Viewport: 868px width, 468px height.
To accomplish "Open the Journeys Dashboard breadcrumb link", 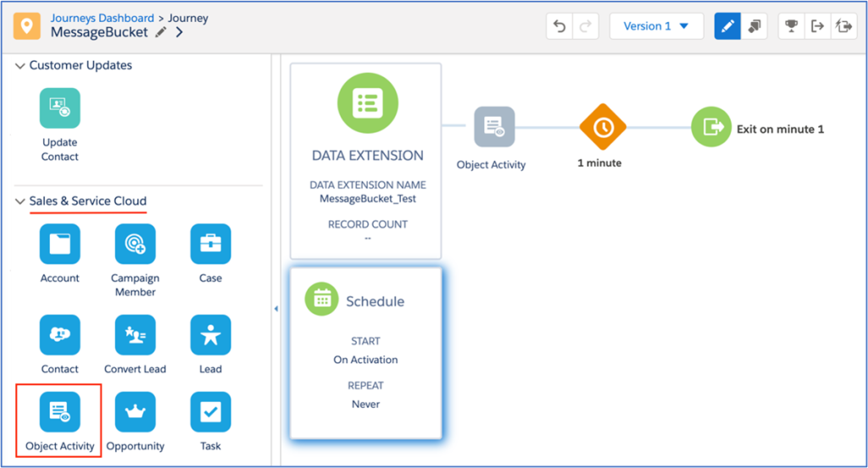I will [x=102, y=18].
